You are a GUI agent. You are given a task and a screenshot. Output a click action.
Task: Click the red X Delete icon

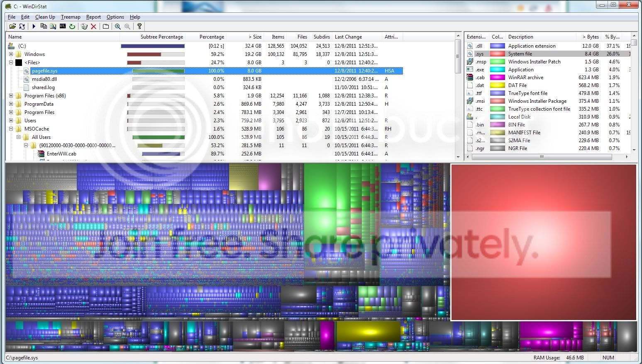coord(94,26)
